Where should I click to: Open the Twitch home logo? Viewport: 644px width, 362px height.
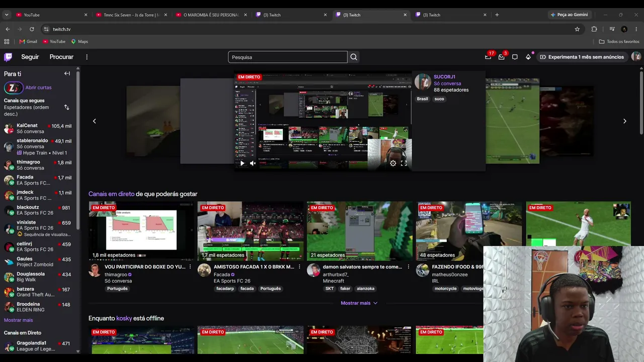[8, 57]
